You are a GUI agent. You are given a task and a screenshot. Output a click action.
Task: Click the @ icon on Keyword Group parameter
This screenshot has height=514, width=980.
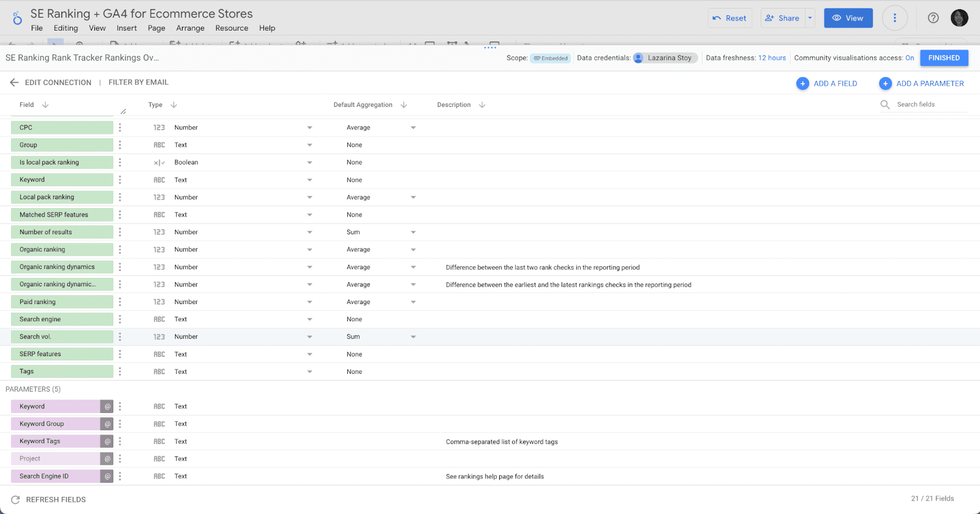[107, 423]
